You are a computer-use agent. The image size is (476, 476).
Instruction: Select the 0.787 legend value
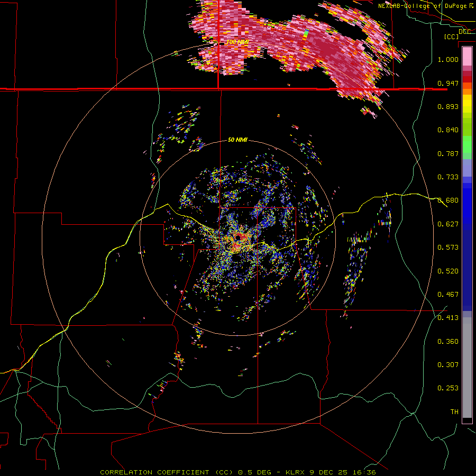[448, 153]
